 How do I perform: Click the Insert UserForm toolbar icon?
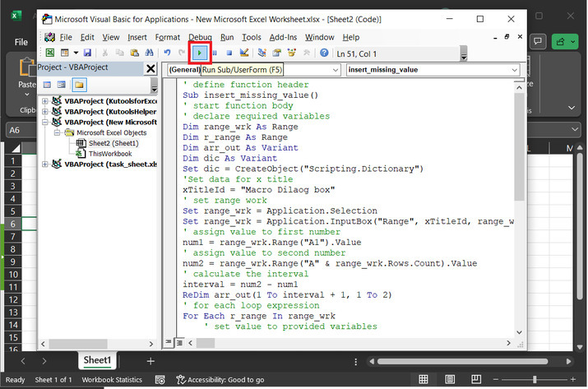coord(65,53)
